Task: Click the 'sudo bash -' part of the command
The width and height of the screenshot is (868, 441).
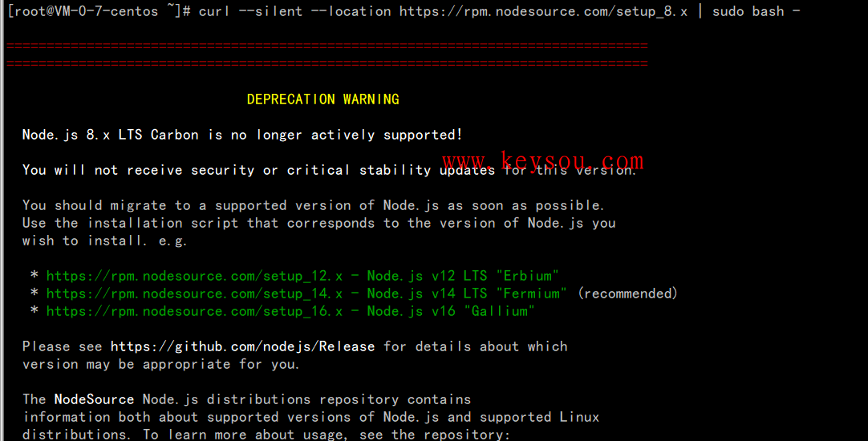Action: coord(756,12)
